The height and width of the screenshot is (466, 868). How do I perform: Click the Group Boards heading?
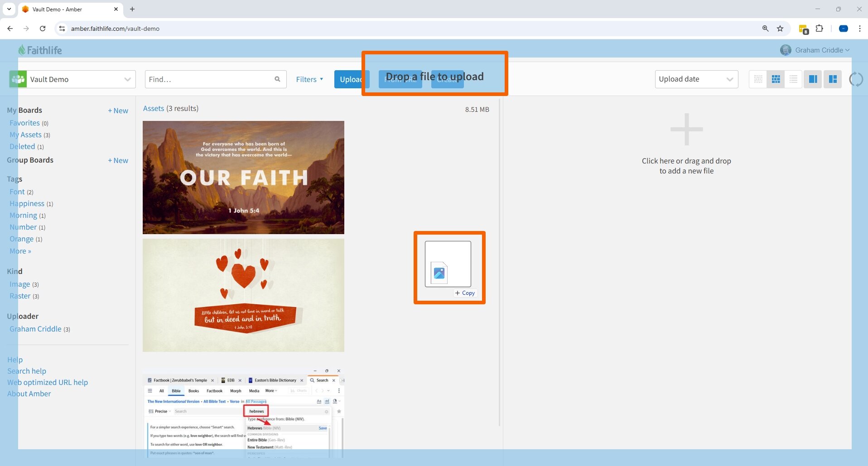(x=30, y=160)
